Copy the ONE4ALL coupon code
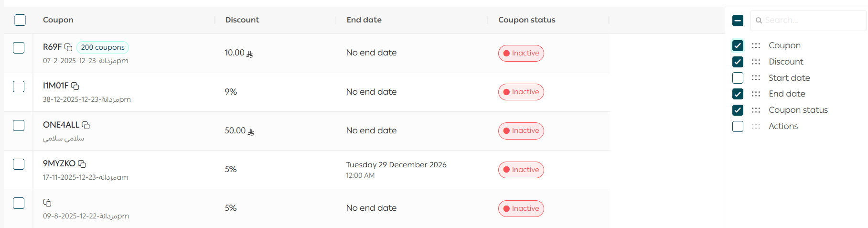The width and height of the screenshot is (868, 228). (x=86, y=125)
